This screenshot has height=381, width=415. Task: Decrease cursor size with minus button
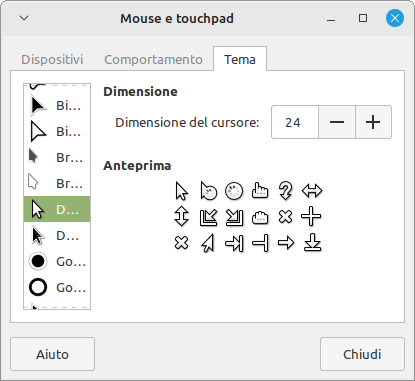pyautogui.click(x=337, y=122)
